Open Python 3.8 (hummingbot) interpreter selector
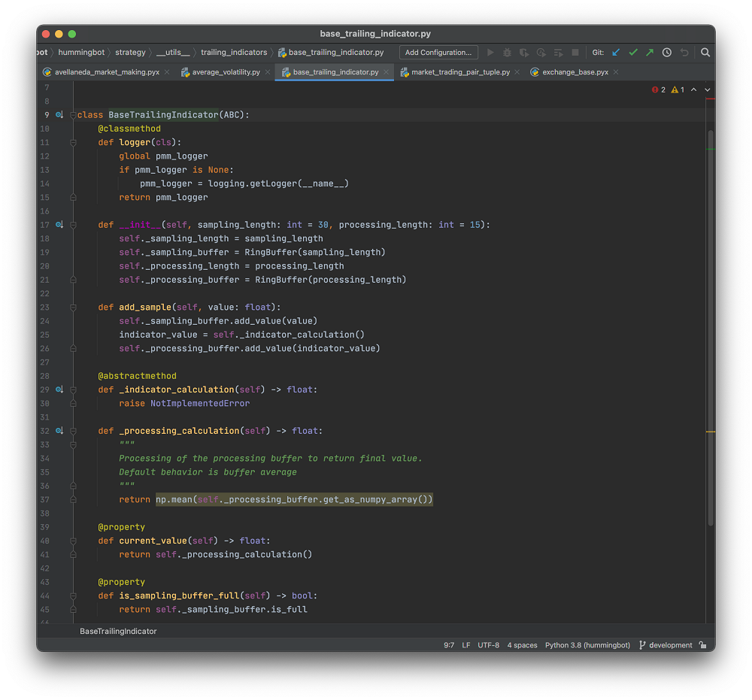This screenshot has width=752, height=700. [587, 645]
